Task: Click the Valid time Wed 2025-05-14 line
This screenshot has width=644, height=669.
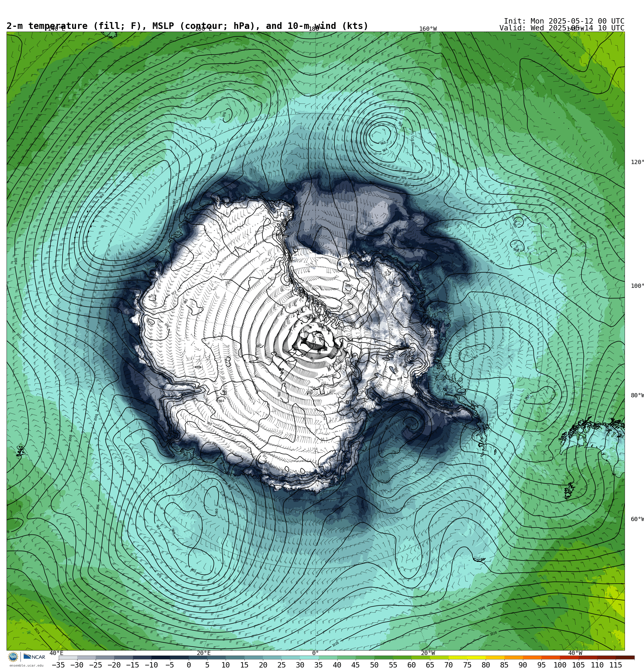Action: point(562,28)
